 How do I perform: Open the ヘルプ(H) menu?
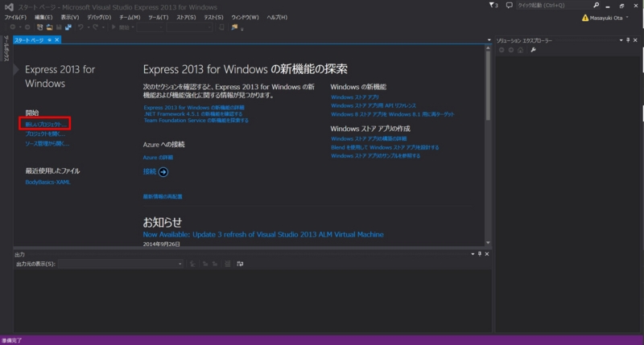tap(277, 17)
